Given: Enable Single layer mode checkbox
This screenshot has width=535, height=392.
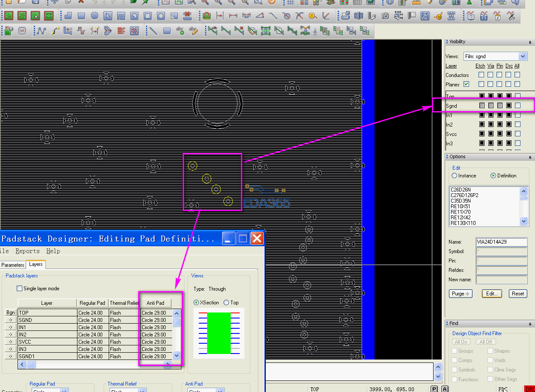Looking at the screenshot, I should tap(19, 289).
